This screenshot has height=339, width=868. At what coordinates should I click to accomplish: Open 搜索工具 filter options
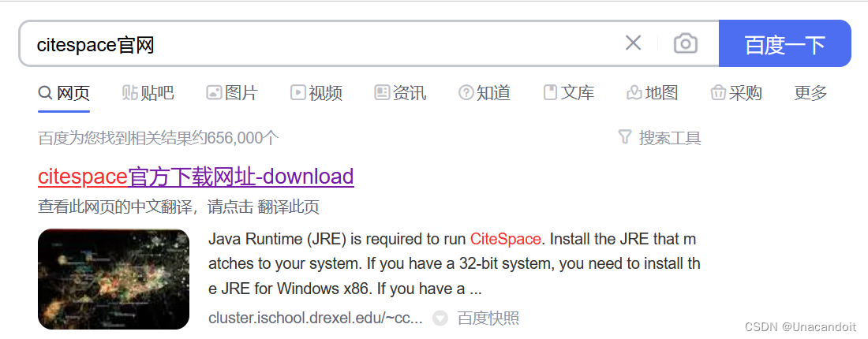click(660, 137)
